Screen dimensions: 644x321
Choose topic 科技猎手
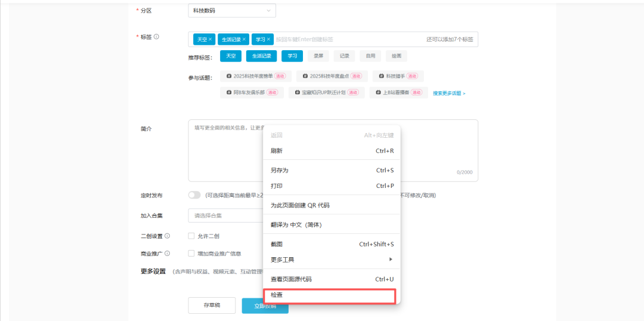coord(398,76)
